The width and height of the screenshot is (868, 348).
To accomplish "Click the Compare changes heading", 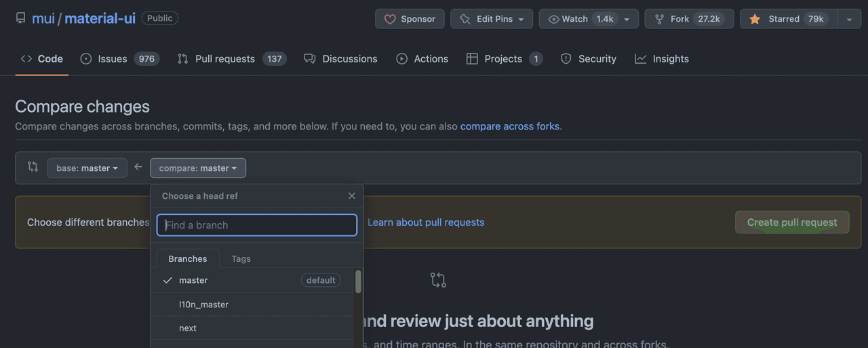I will click(x=82, y=107).
